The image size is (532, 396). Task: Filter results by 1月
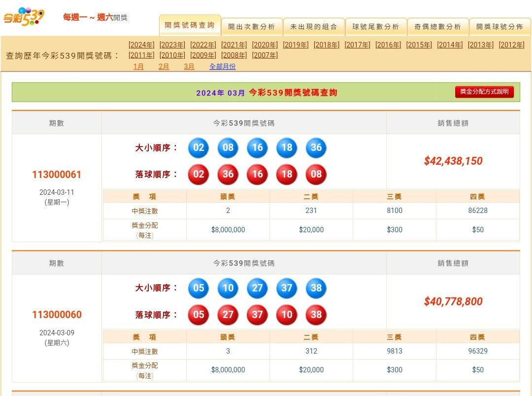point(138,67)
